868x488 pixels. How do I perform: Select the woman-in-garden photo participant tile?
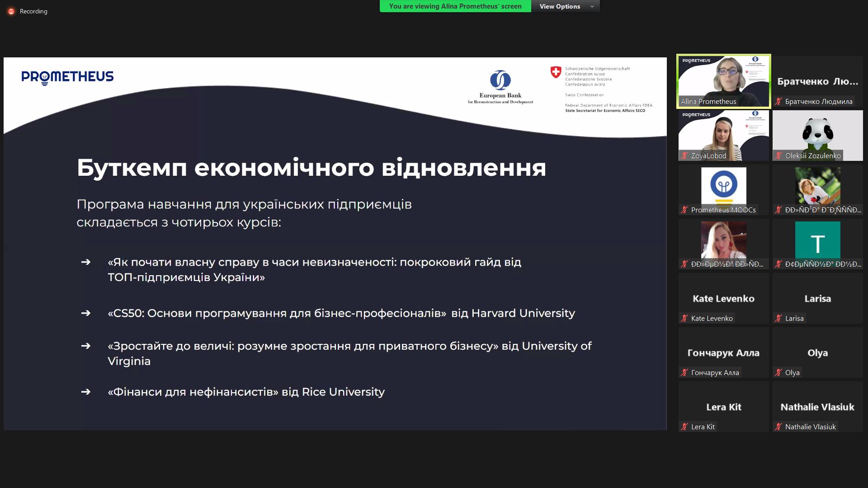point(817,190)
